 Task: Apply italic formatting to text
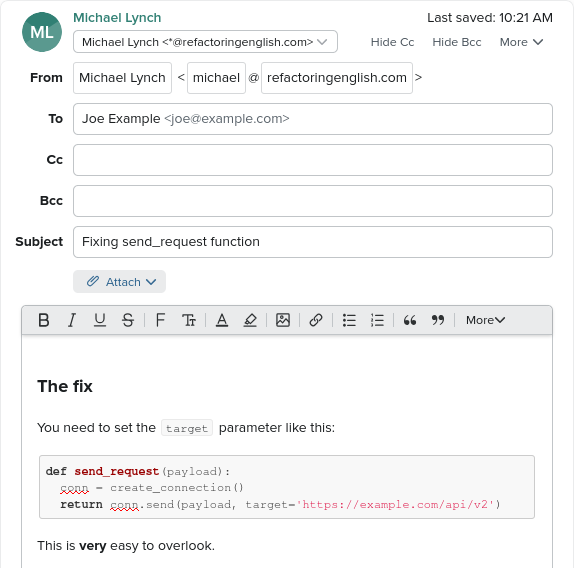[72, 320]
